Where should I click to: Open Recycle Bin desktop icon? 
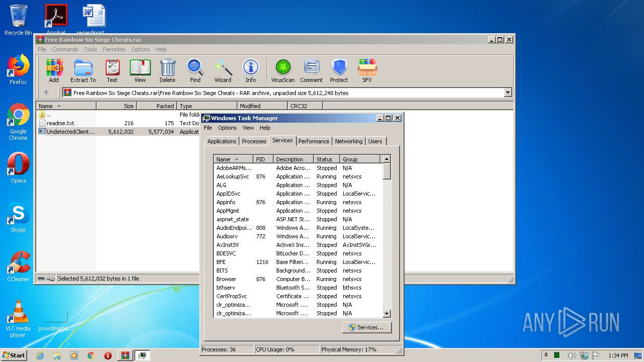(18, 20)
